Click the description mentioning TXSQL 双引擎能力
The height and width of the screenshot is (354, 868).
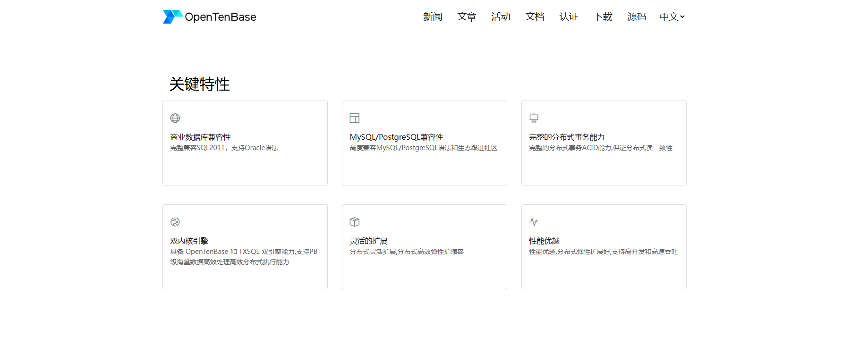pos(244,257)
